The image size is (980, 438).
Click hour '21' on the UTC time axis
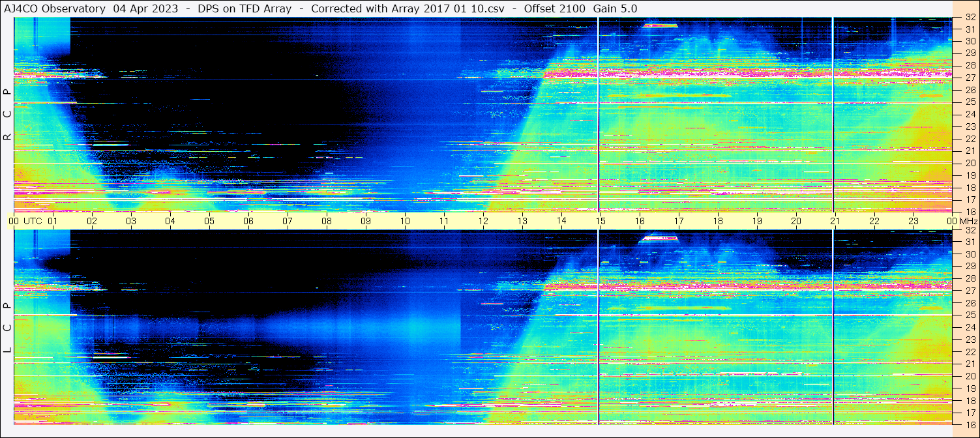point(835,221)
